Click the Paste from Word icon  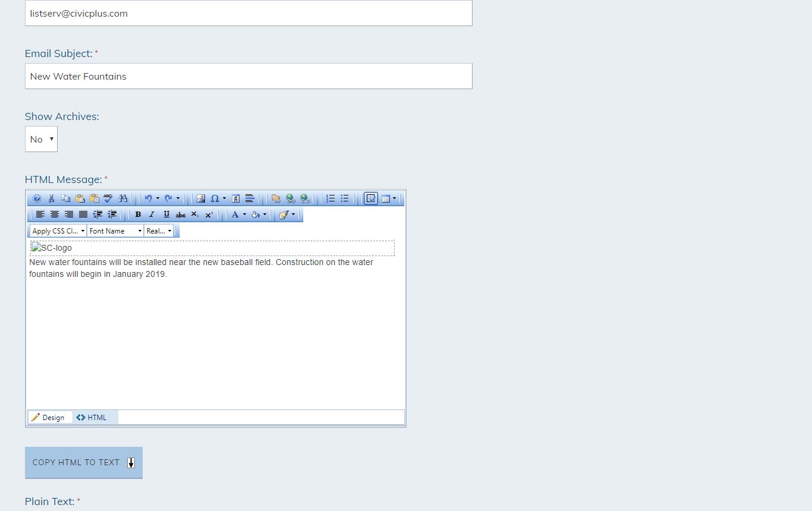94,198
